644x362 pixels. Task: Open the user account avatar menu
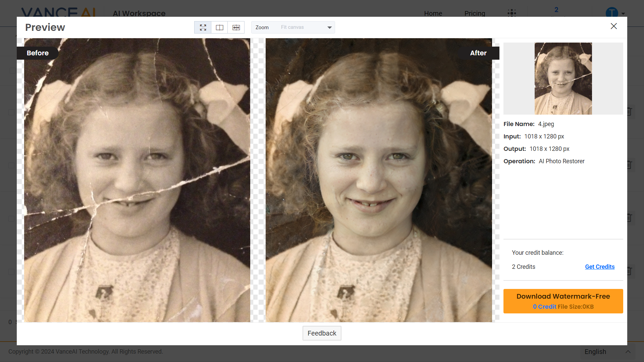click(x=615, y=13)
